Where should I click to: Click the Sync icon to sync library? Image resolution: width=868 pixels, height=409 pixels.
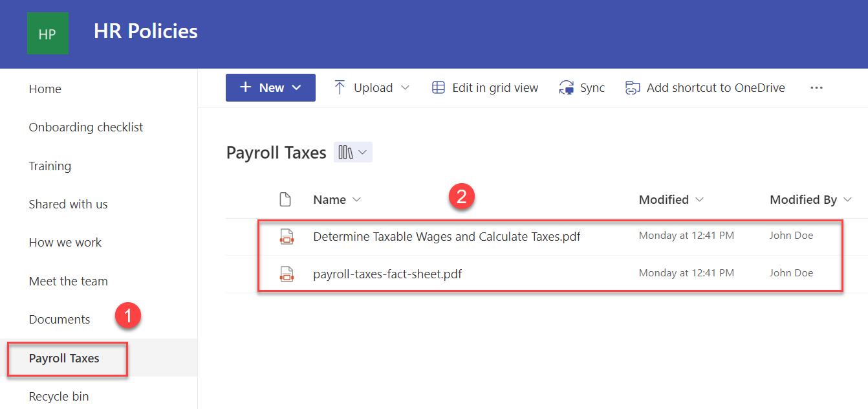point(565,87)
